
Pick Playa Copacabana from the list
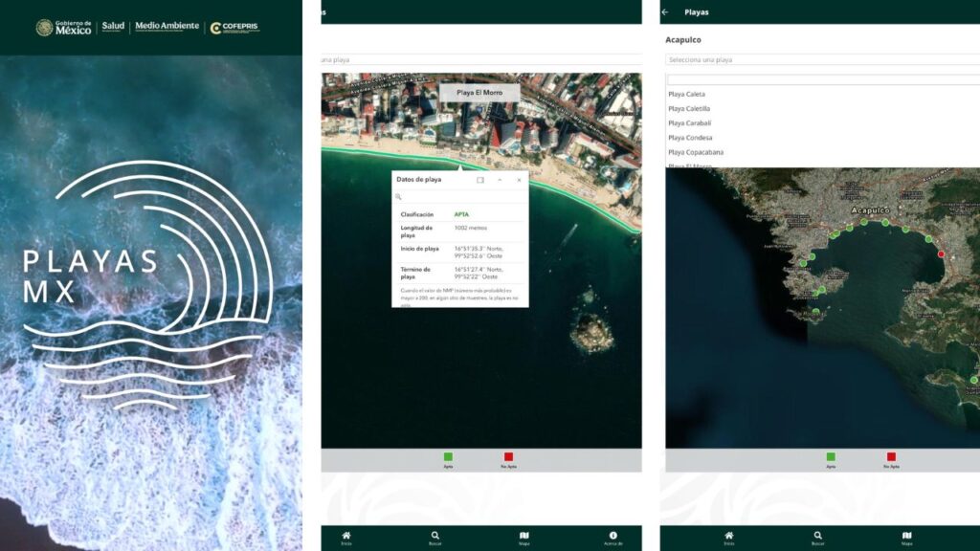click(x=696, y=152)
